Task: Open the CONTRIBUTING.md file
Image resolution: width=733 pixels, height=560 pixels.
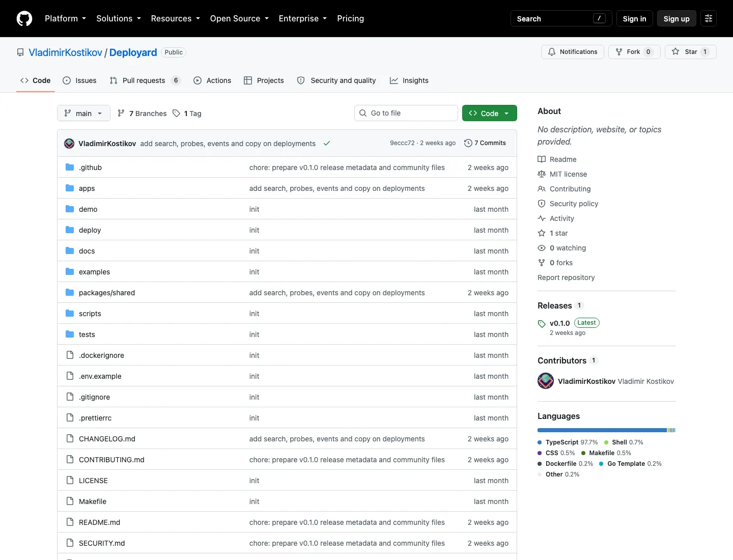Action: click(x=111, y=460)
